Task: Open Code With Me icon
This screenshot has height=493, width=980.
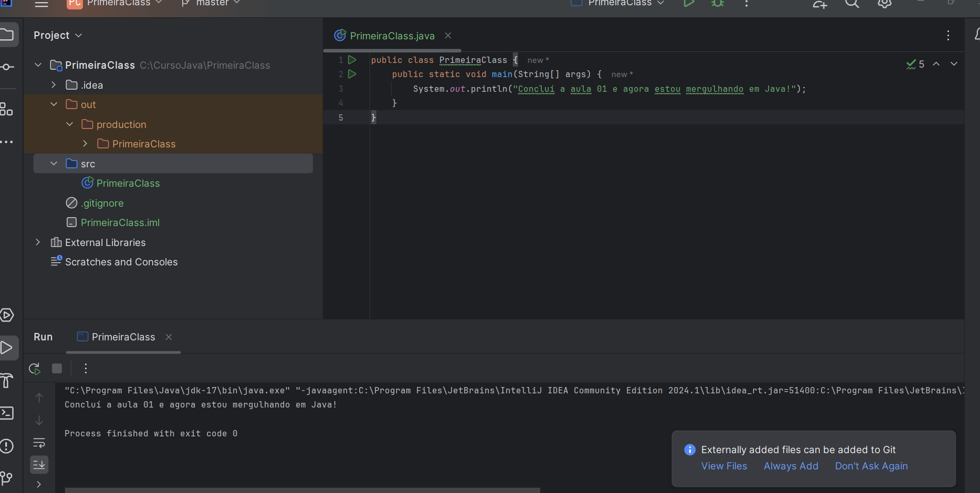Action: click(x=820, y=4)
